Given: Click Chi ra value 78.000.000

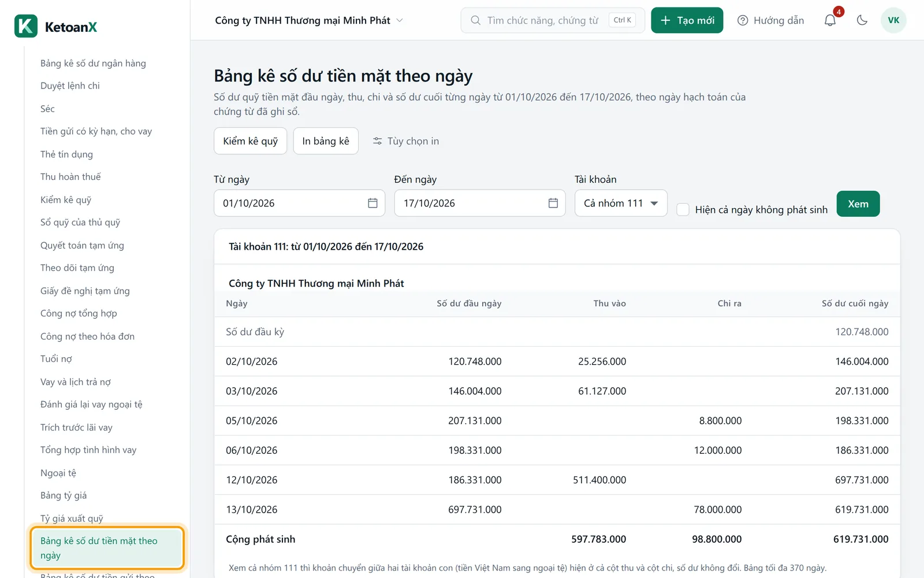Looking at the screenshot, I should tap(718, 509).
